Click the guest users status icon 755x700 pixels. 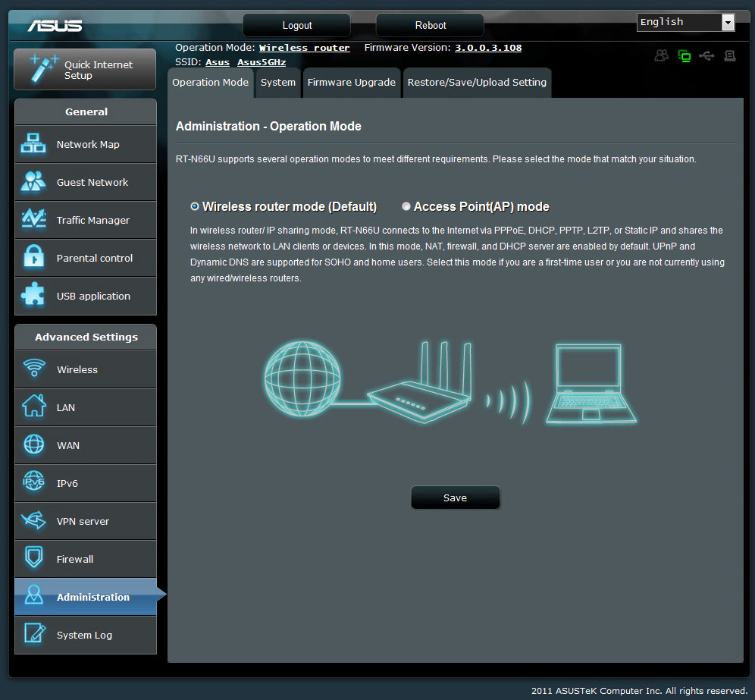(662, 56)
